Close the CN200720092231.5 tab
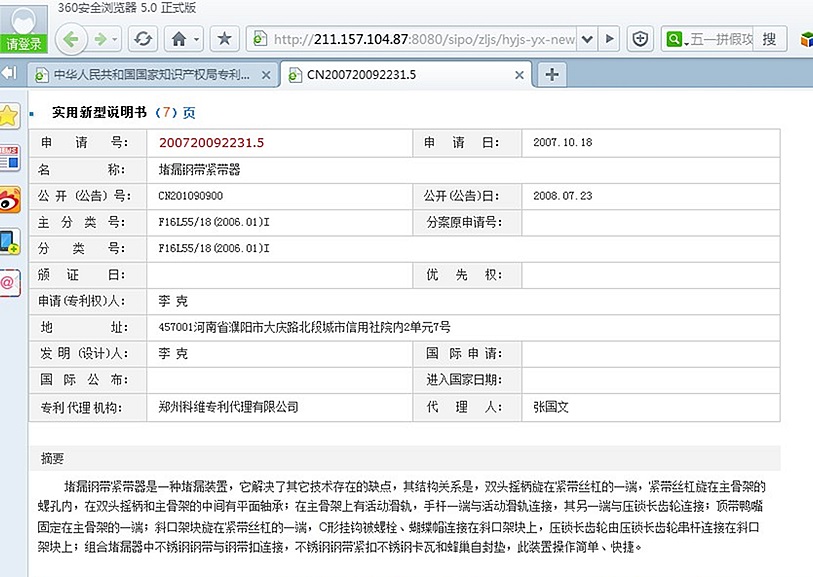 point(521,74)
